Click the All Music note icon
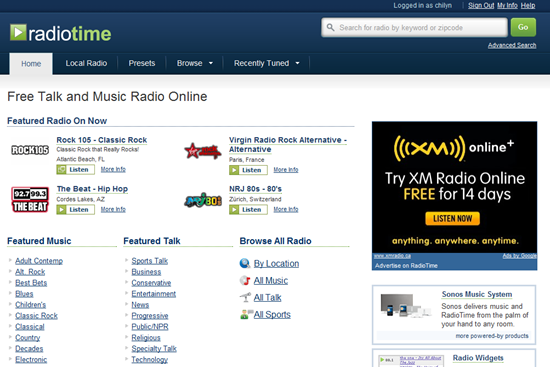The height and width of the screenshot is (367, 550). (244, 280)
